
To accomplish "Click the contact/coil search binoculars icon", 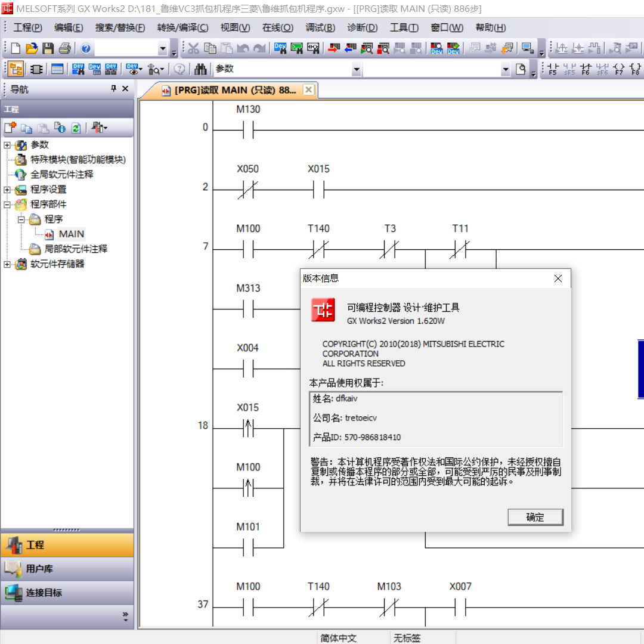I will tap(313, 48).
